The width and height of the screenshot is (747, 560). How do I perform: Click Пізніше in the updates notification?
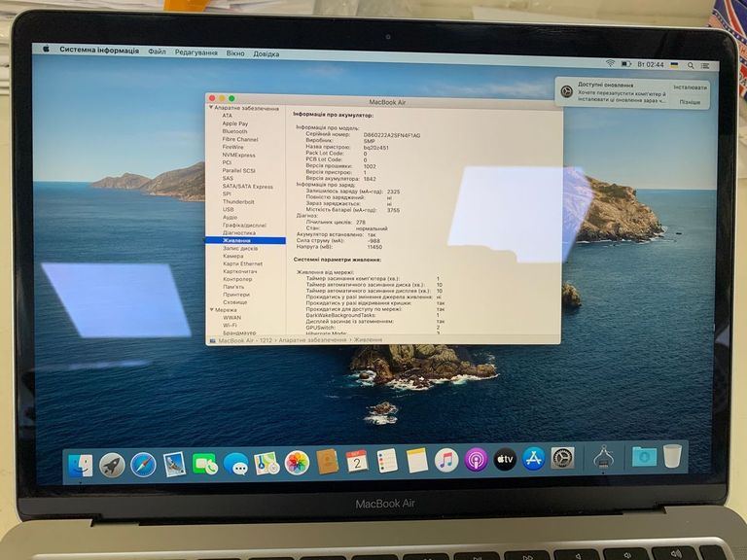click(690, 102)
